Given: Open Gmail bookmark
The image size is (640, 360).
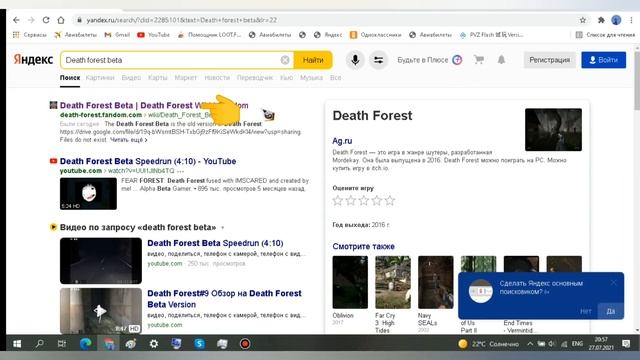Looking at the screenshot, I should 117,35.
